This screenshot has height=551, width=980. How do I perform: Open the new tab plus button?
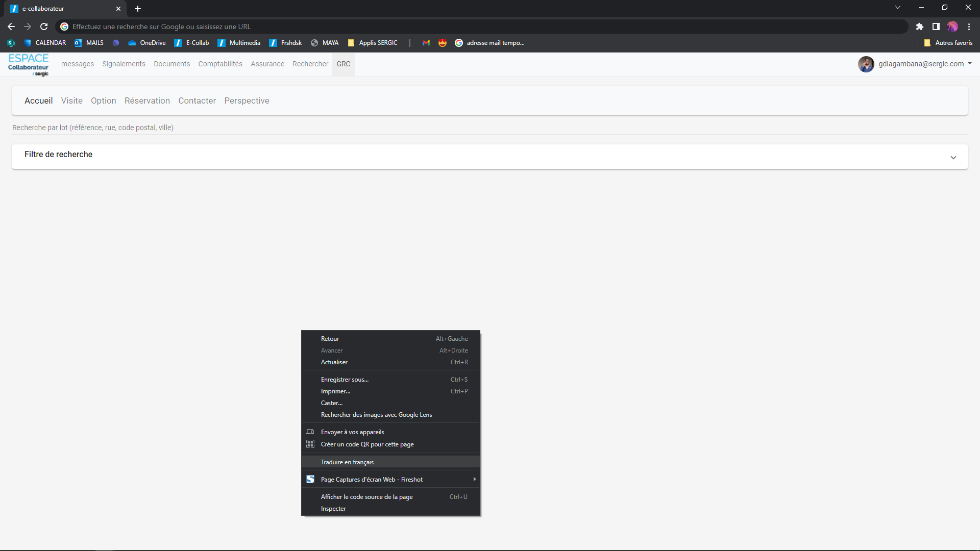coord(138,9)
